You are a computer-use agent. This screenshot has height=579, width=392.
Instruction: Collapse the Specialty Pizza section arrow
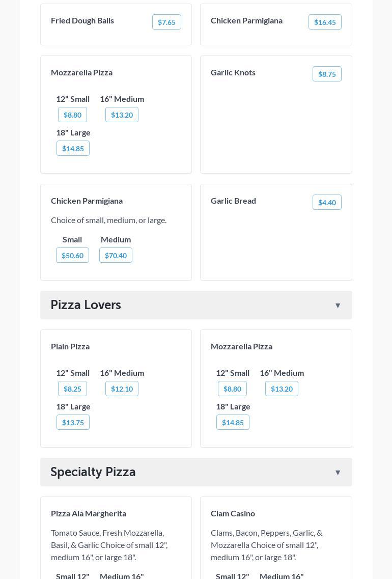point(338,473)
